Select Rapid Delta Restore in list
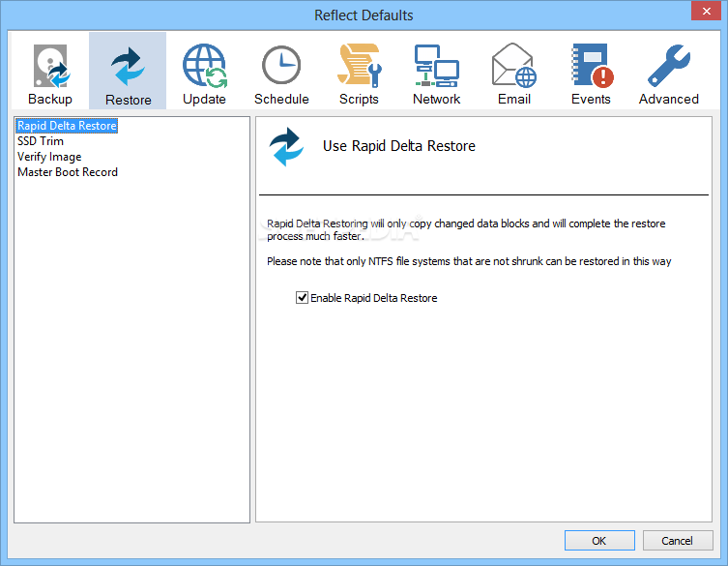This screenshot has width=728, height=566. click(67, 126)
